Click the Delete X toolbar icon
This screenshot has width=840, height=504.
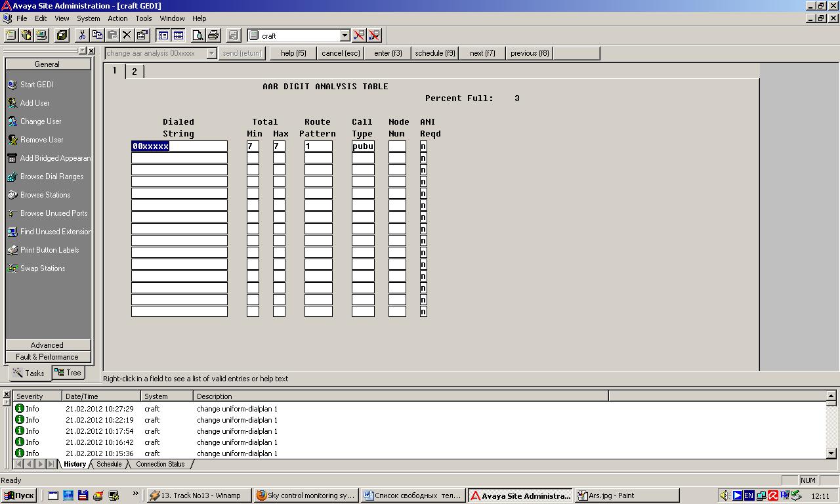(x=127, y=35)
